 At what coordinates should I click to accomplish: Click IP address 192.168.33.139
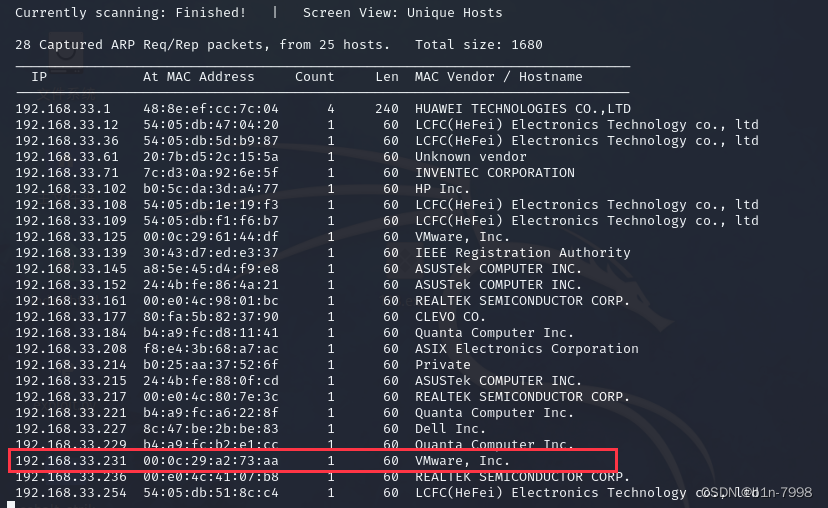point(71,252)
